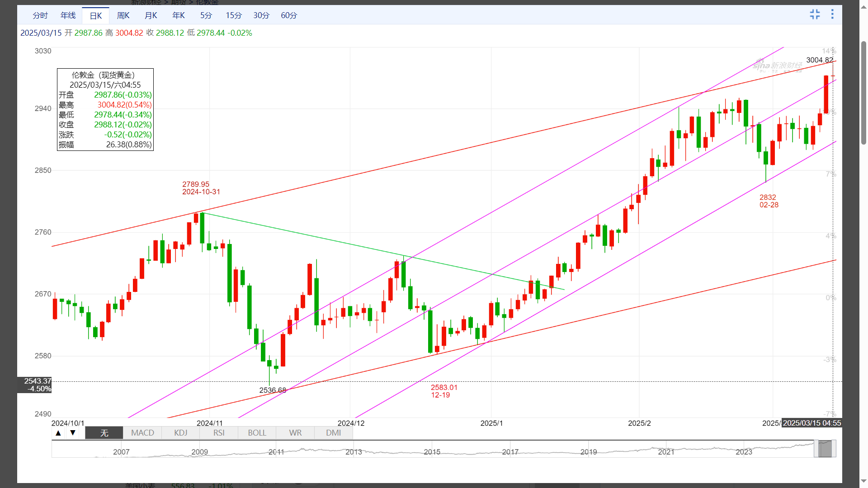Image resolution: width=868 pixels, height=488 pixels.
Task: Select the DMI indicator button
Action: tap(334, 433)
